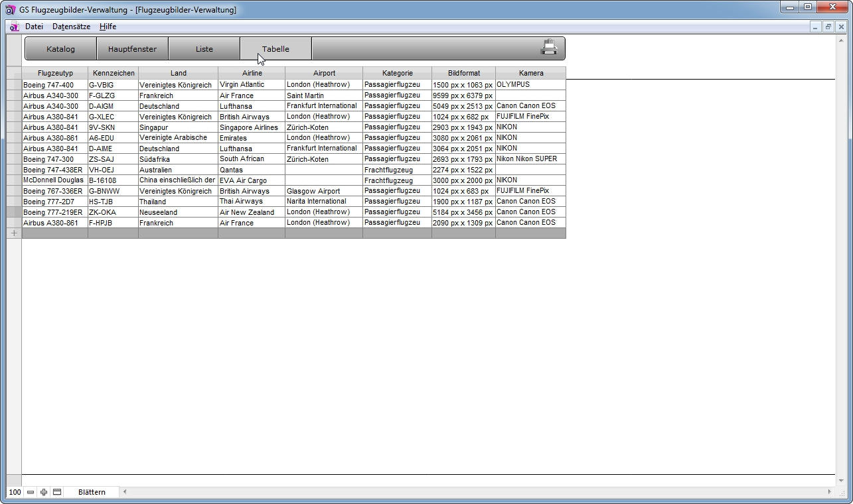Click the Singapore Airlines cell
This screenshot has height=504, width=853.
(252, 127)
